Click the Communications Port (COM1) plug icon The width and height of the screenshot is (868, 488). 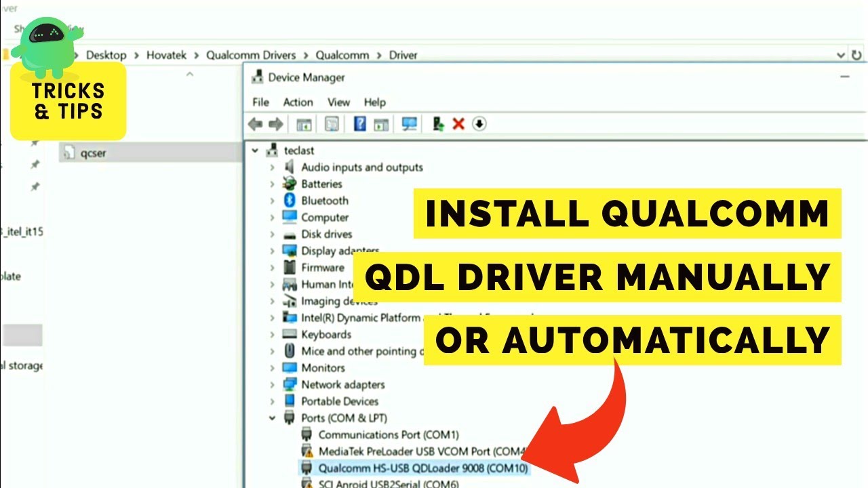coord(307,434)
